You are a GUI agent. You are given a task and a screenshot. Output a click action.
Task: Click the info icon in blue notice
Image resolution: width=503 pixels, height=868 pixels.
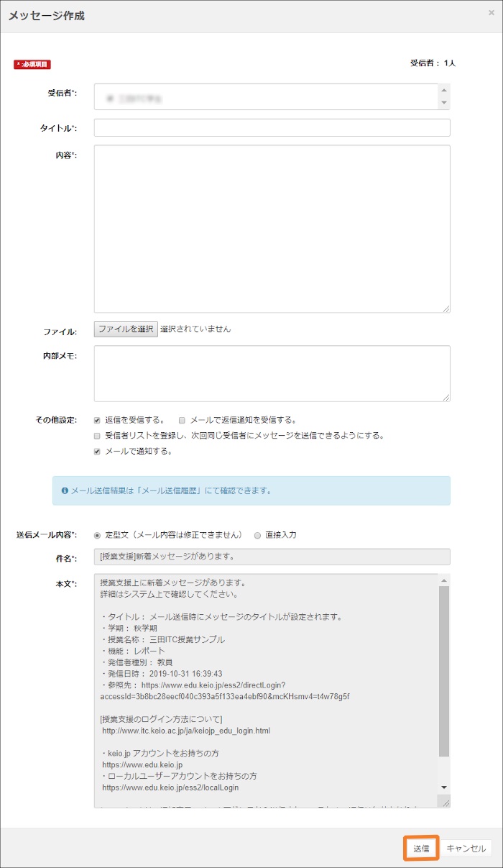click(x=65, y=490)
